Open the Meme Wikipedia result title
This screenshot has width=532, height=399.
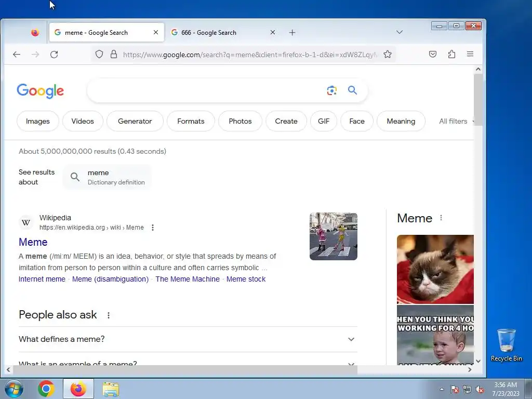coord(33,242)
